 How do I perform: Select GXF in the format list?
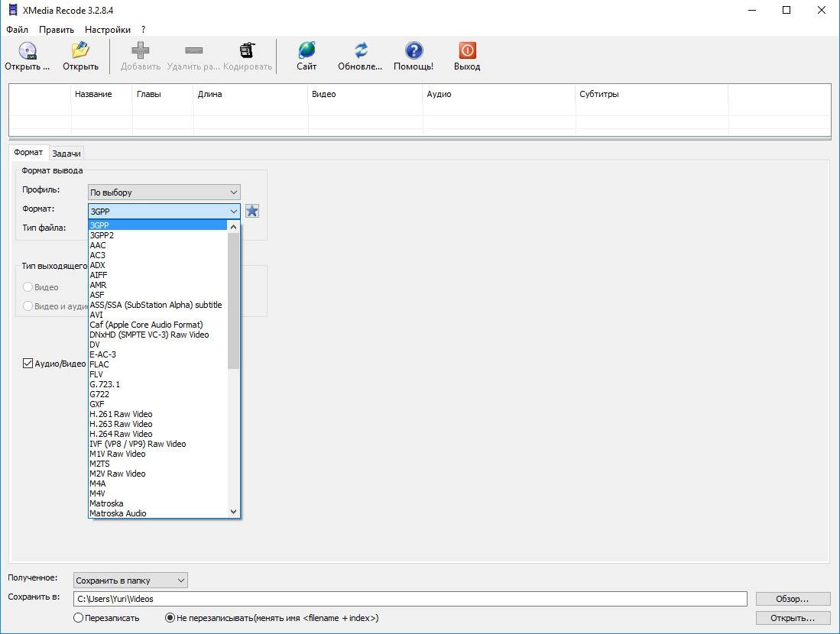158,404
